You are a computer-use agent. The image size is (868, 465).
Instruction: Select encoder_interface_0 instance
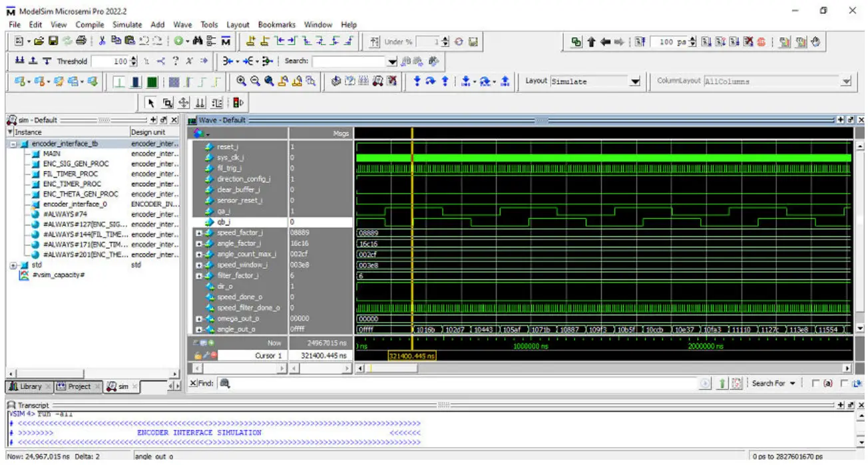[75, 204]
